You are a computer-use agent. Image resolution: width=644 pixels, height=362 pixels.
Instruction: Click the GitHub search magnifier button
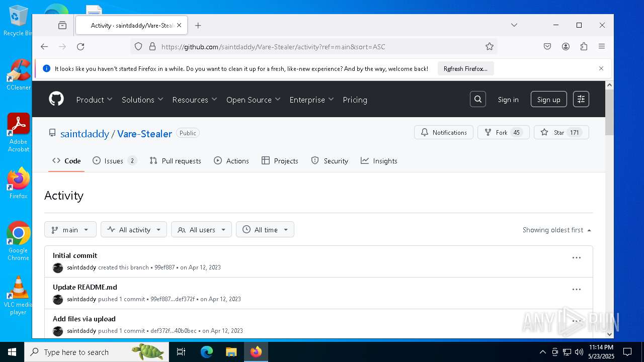478,99
